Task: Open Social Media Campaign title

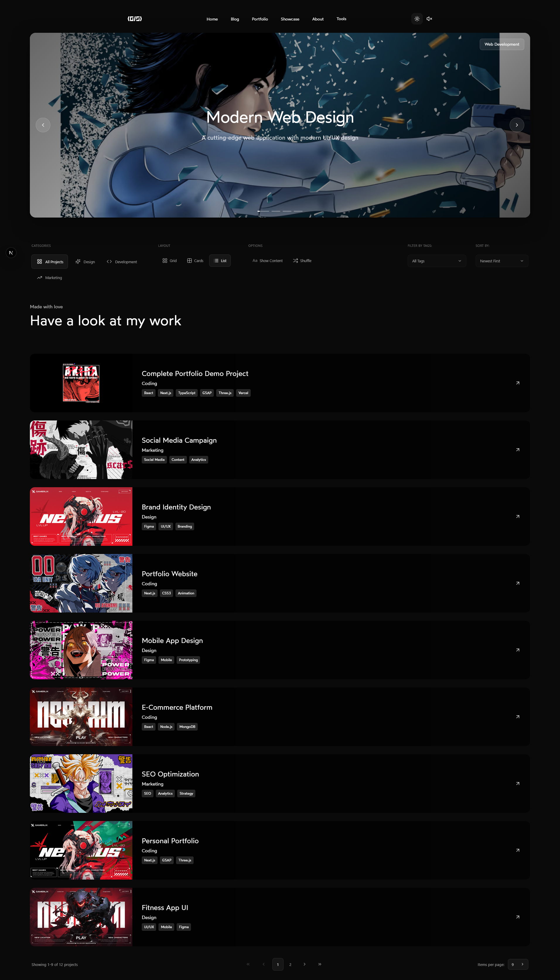Action: tap(179, 440)
